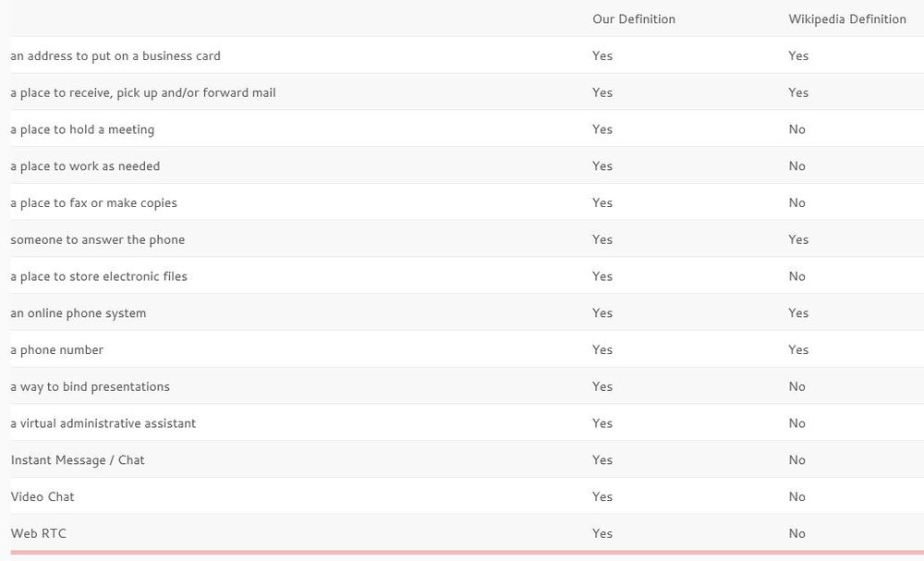Viewport: 924px width, 561px height.
Task: Select 'a place to hold a meeting' row label
Action: pos(82,129)
